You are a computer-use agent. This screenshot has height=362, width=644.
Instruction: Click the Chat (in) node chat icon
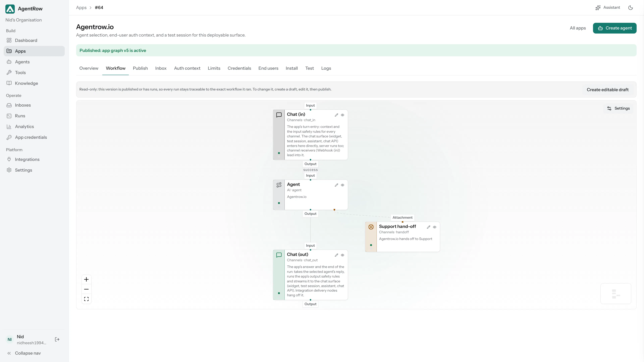[x=279, y=115]
